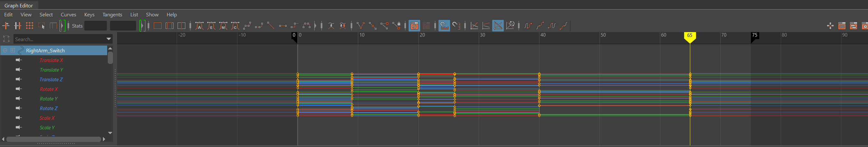Open the Help menu
868x147 pixels.
tap(172, 14)
